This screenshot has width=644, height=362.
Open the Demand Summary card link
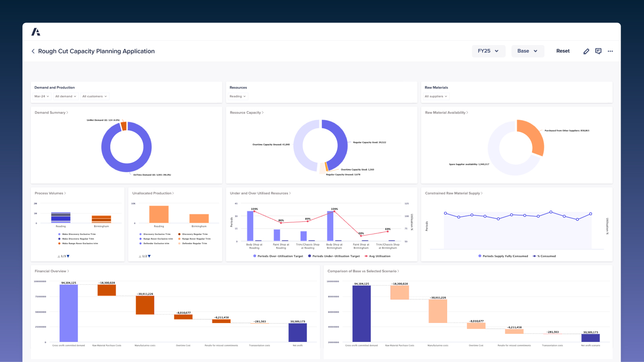51,113
